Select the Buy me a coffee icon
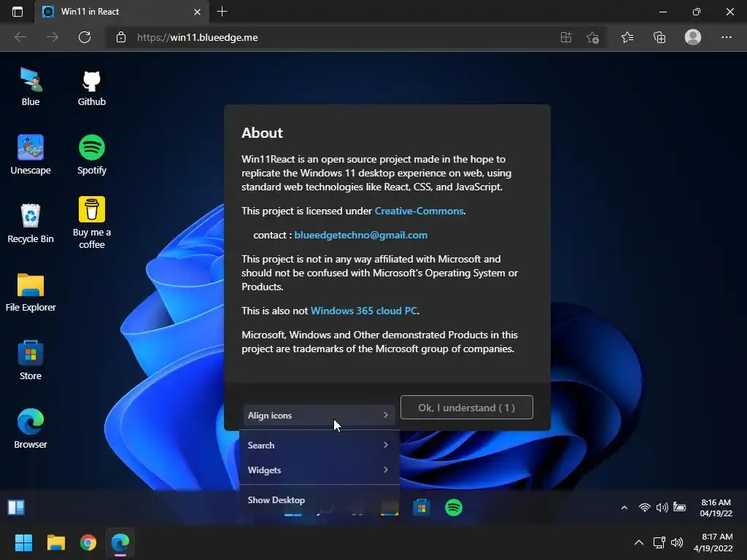Screen dimensions: 747x560 91,223
